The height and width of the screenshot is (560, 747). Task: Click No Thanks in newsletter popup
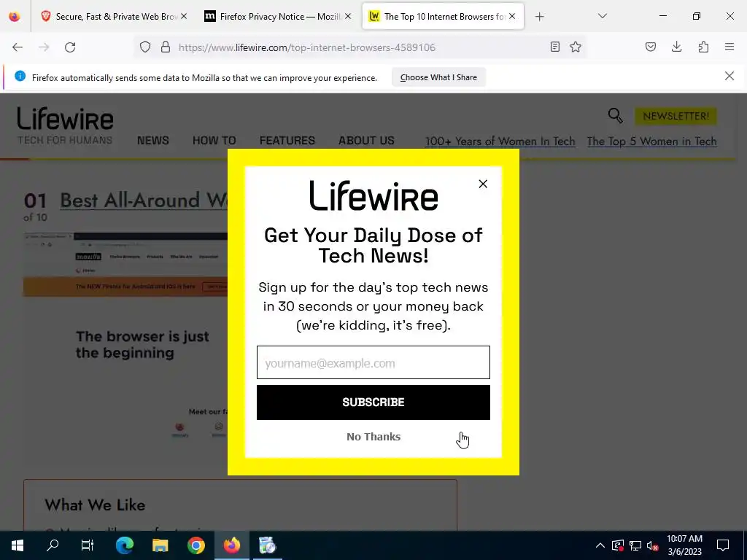373,437
